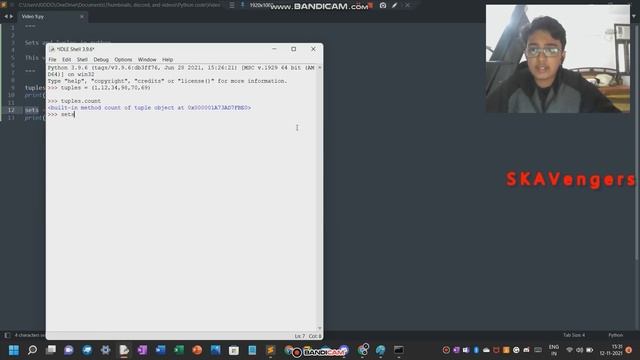Open the Shell menu in IDLE
The image size is (640, 360).
point(82,60)
